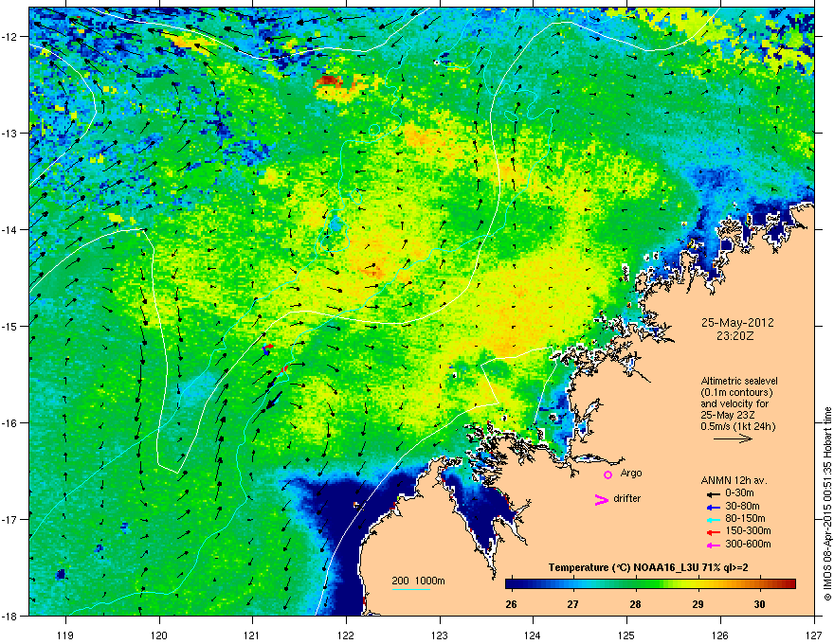The height and width of the screenshot is (644, 834).
Task: Click the 'ANMN 12h av.' heading
Action: 734,480
